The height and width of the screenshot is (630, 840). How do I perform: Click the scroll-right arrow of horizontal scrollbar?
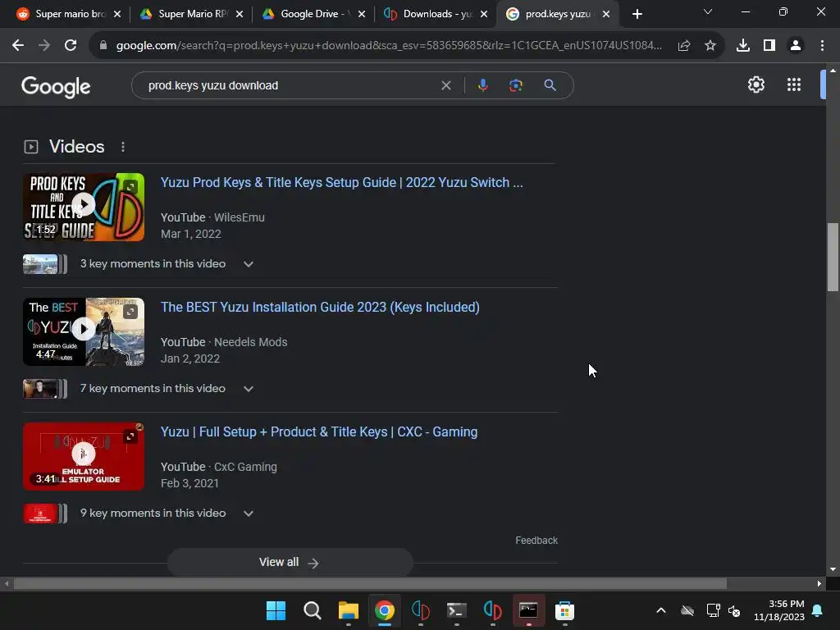point(819,583)
